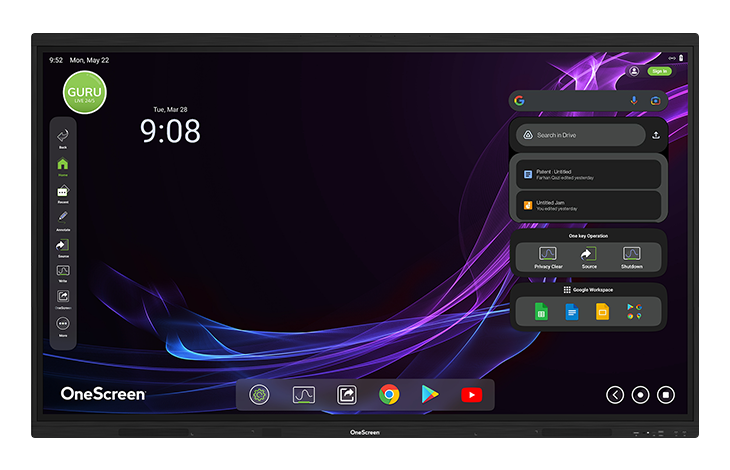Open the Google apps folder in Workspace panel
The width and height of the screenshot is (730, 470).
point(634,311)
